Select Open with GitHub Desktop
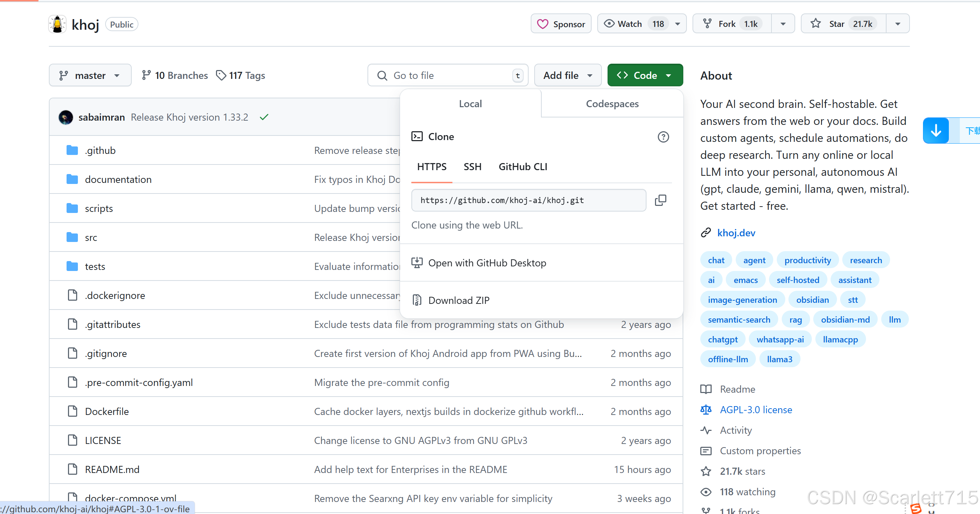This screenshot has width=980, height=514. click(x=487, y=263)
